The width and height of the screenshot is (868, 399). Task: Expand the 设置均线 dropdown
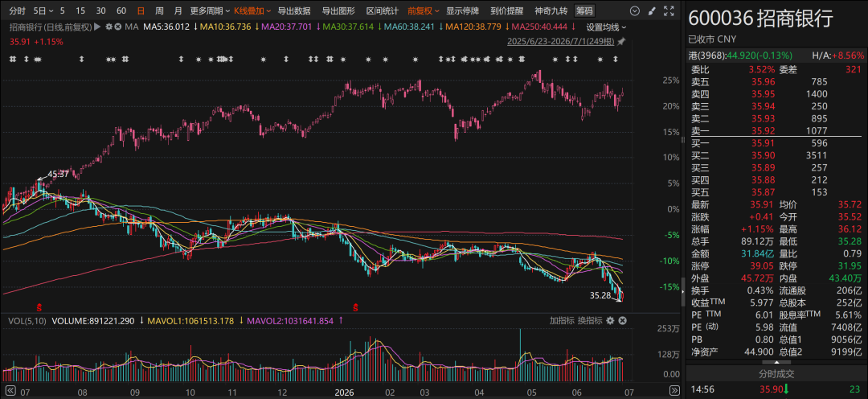pyautogui.click(x=607, y=27)
